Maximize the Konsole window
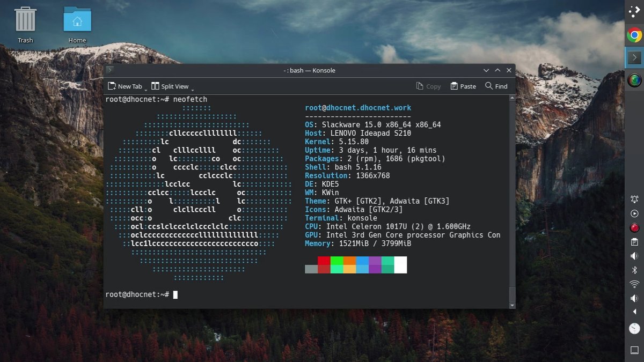 497,70
